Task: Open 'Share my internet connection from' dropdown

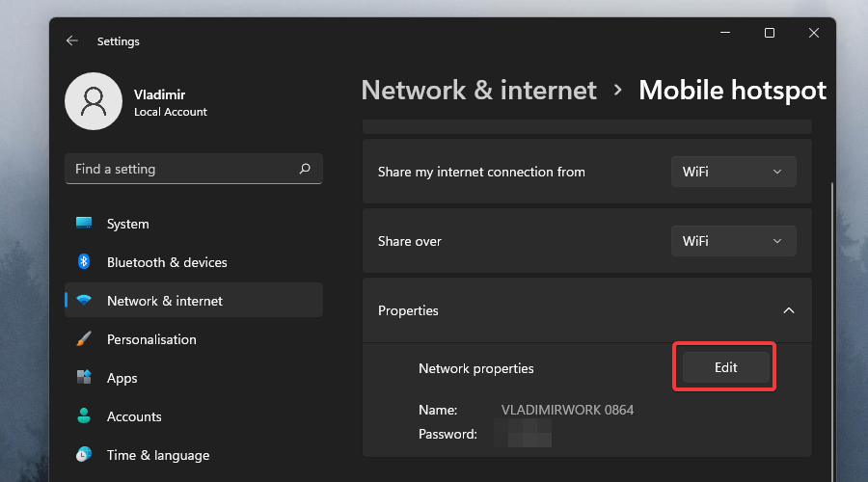Action: coord(733,172)
